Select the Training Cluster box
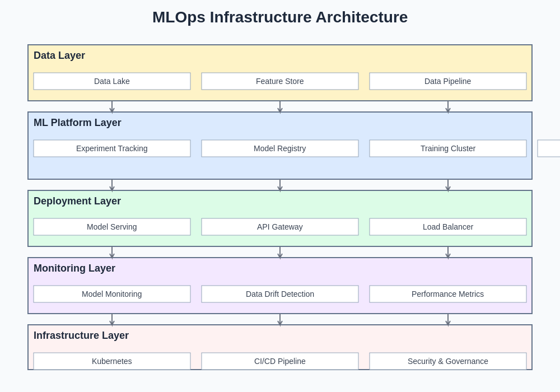Image resolution: width=560 pixels, height=392 pixels. 448,148
